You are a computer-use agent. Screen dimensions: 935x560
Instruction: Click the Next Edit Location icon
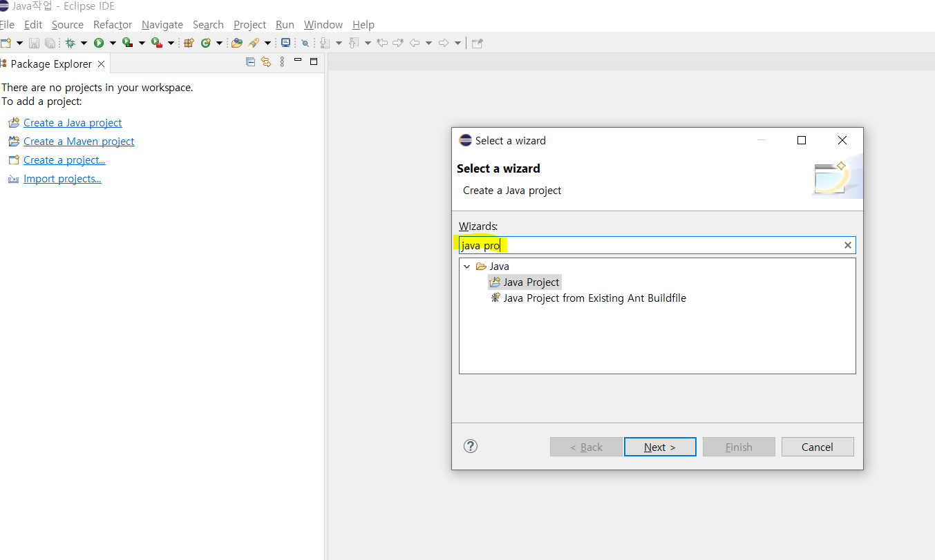(x=398, y=43)
